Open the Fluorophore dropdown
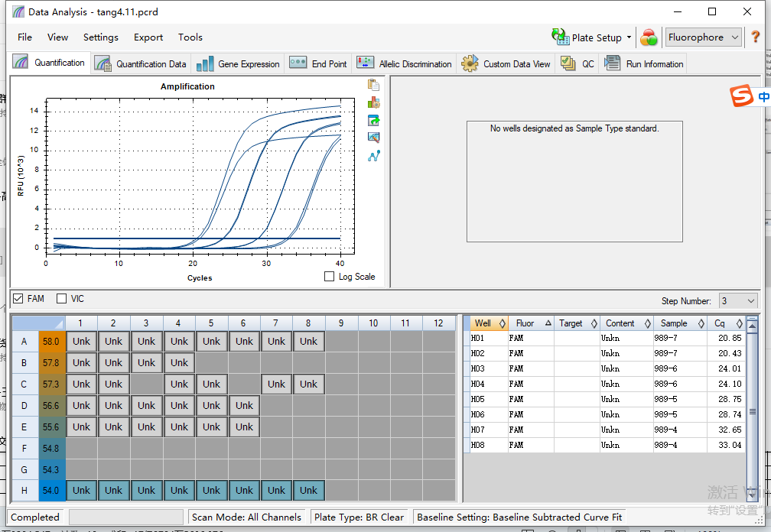Image resolution: width=771 pixels, height=532 pixels. tap(703, 37)
